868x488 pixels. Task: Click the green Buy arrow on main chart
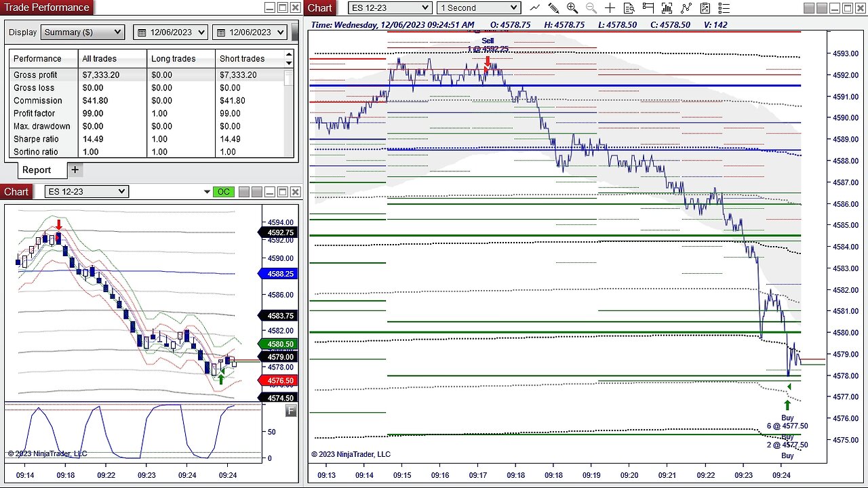click(787, 406)
